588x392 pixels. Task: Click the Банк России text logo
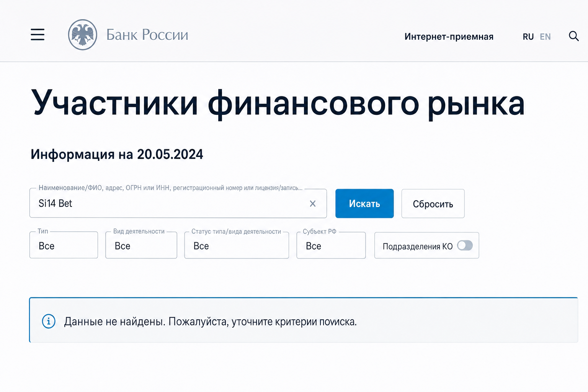(147, 35)
